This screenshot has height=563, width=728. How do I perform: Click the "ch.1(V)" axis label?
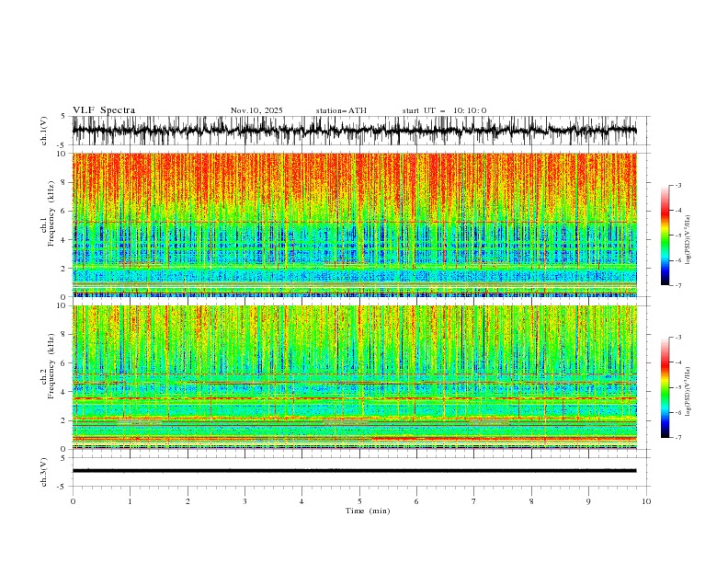tap(44, 131)
